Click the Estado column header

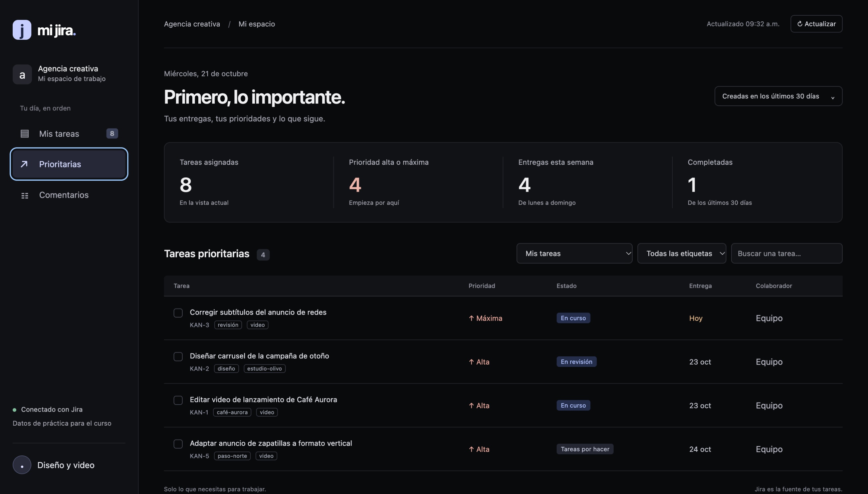click(x=567, y=286)
